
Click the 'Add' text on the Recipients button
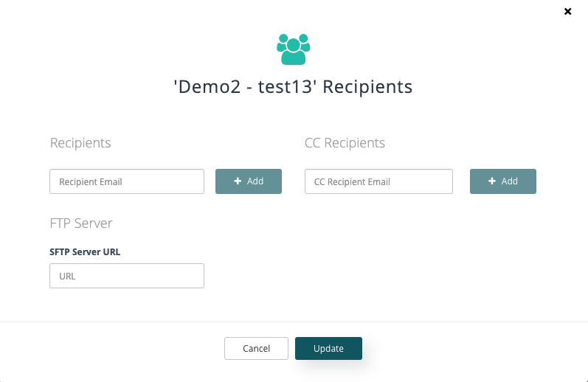coord(255,181)
